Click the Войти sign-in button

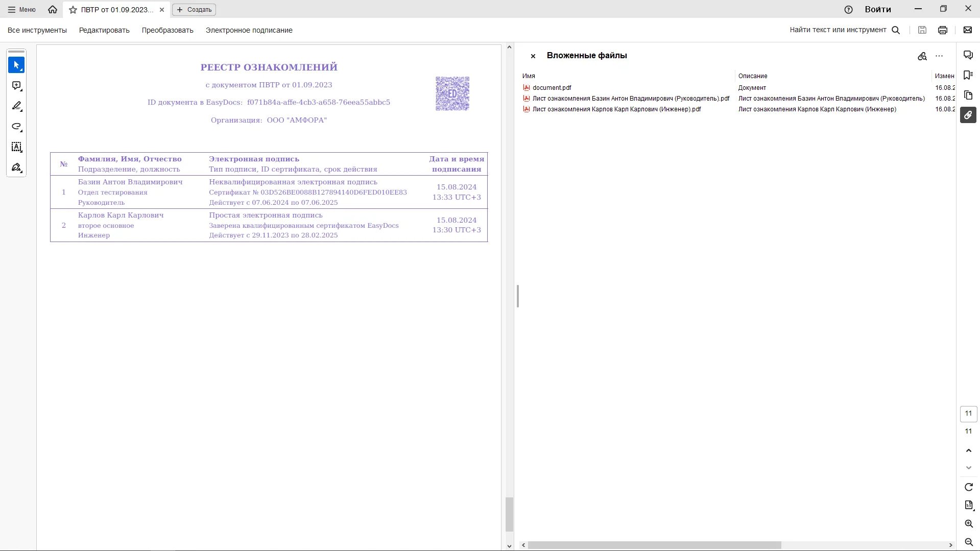(x=877, y=9)
